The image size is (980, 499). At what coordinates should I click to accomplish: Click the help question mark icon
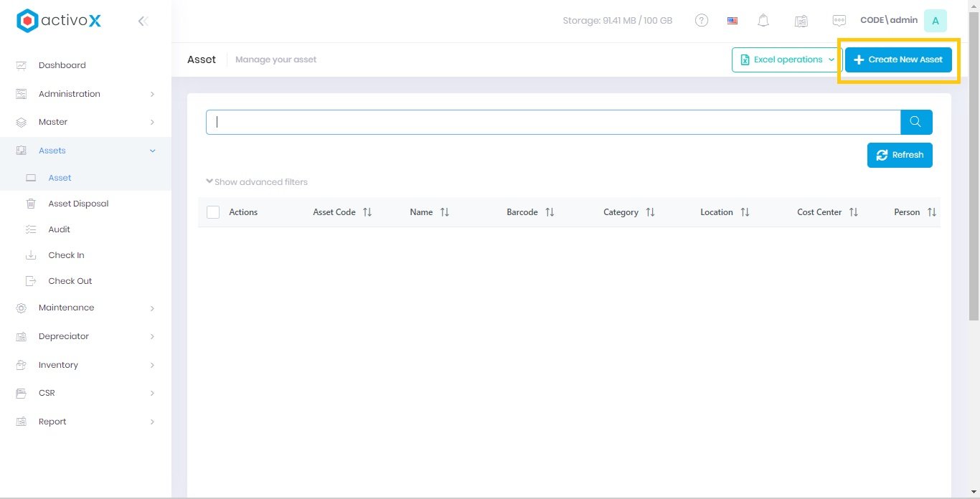pos(702,21)
